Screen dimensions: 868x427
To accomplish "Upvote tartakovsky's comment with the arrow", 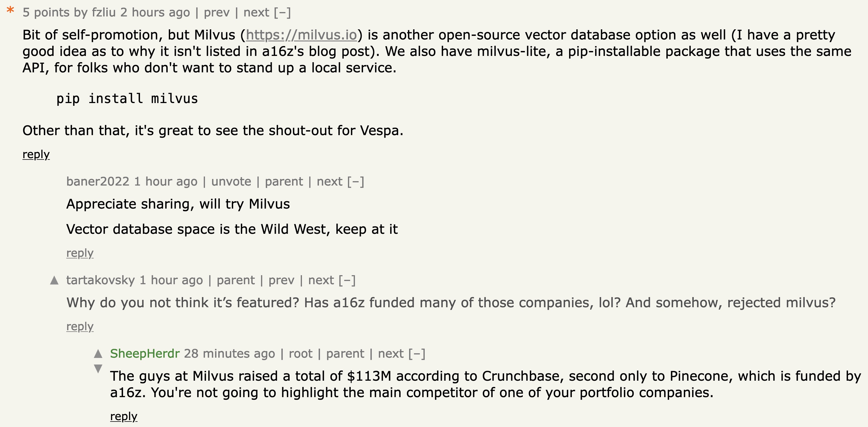I will (54, 280).
